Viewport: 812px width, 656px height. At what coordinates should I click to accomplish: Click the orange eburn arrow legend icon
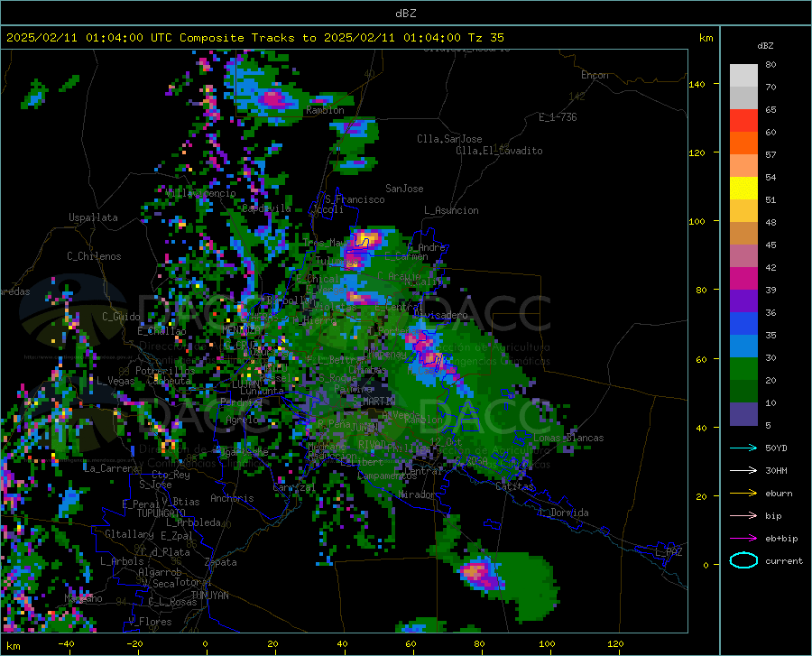tap(743, 494)
